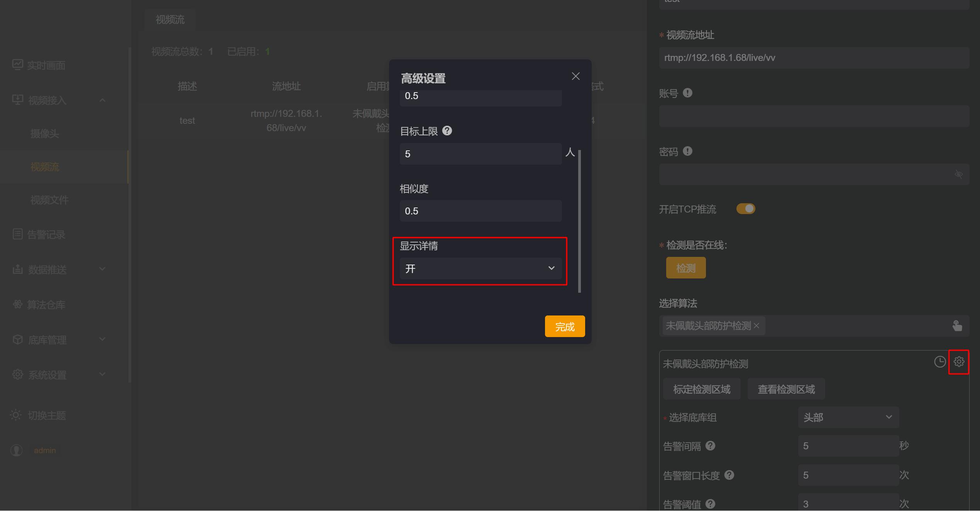Toggle the 开启TCP推流 switch
The image size is (980, 511).
(x=745, y=209)
